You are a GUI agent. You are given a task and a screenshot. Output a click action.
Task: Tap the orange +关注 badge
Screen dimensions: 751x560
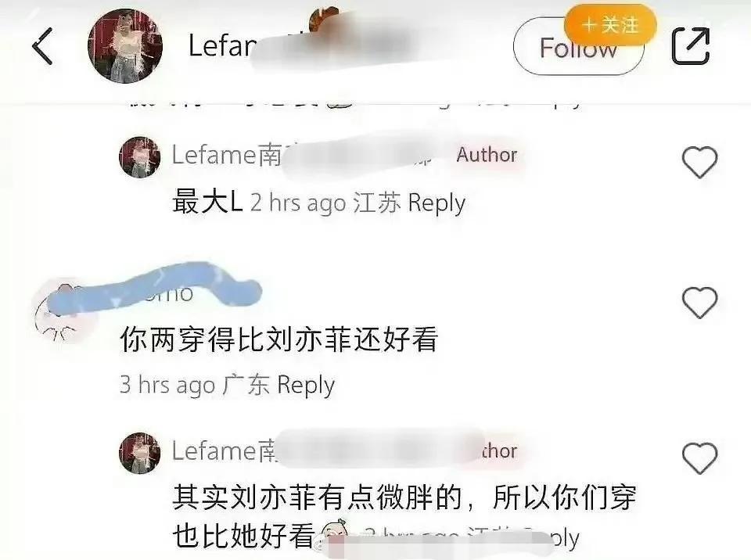click(610, 25)
